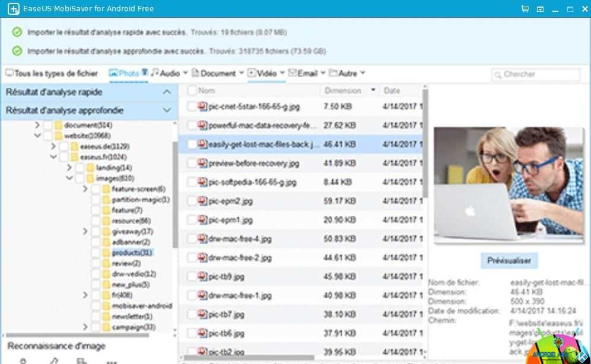Check the box for easily-get-lost-mac-files-back file
591x364 pixels.
click(192, 144)
